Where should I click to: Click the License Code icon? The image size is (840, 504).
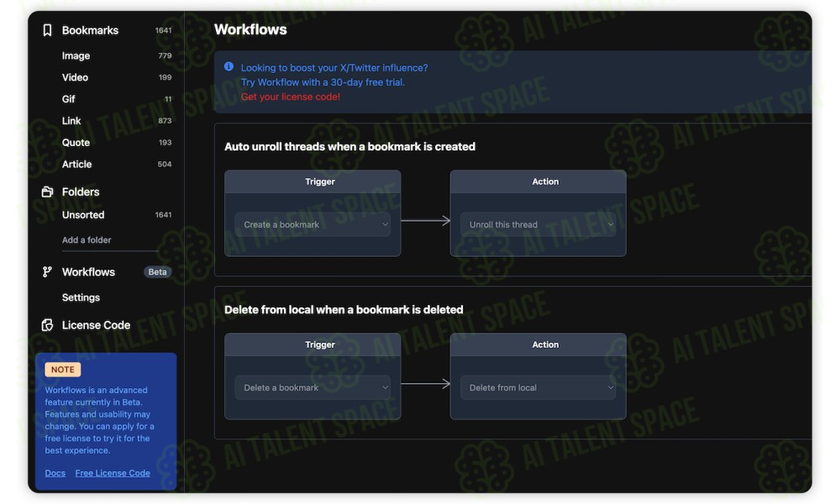[47, 325]
